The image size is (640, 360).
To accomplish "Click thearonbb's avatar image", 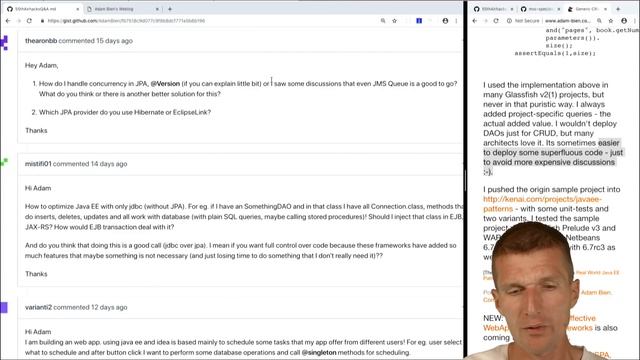I will point(4,43).
